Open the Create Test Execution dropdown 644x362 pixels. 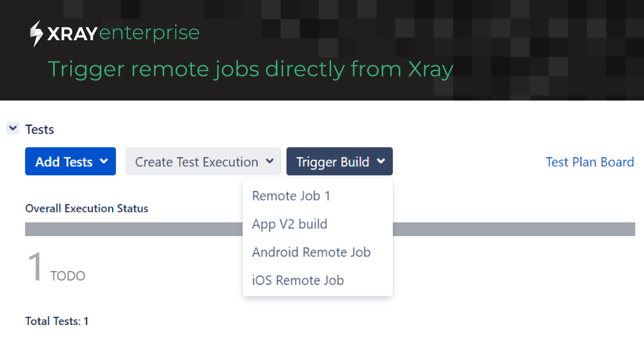(x=203, y=161)
